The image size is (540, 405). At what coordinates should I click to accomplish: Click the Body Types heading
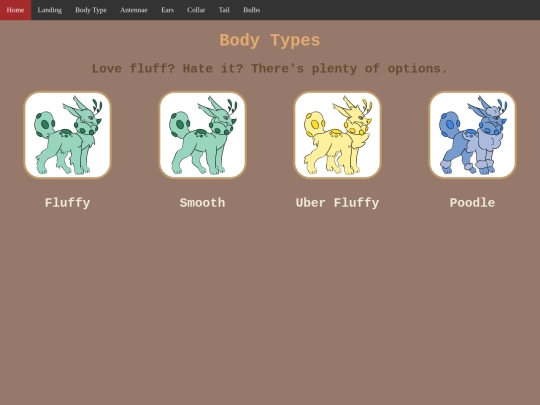[x=270, y=41]
